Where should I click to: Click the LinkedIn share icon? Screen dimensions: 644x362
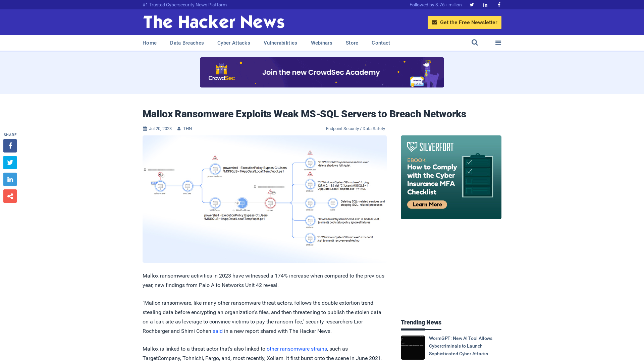pyautogui.click(x=10, y=179)
